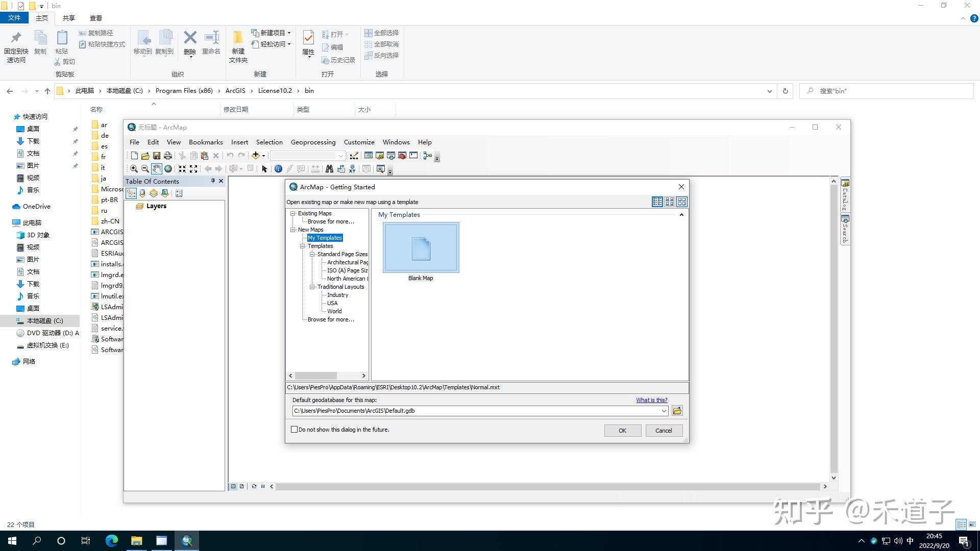Save the map with the floppy disk icon
The width and height of the screenshot is (980, 551).
[x=157, y=156]
